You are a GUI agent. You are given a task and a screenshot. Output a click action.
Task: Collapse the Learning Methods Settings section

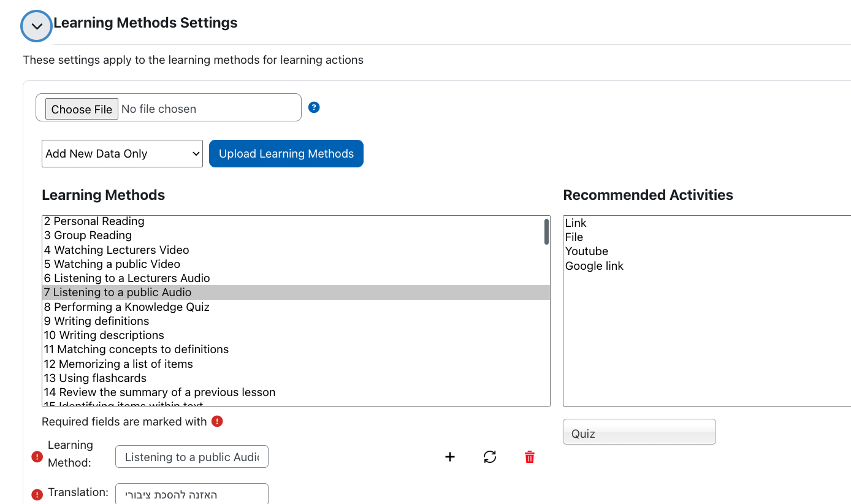[37, 26]
